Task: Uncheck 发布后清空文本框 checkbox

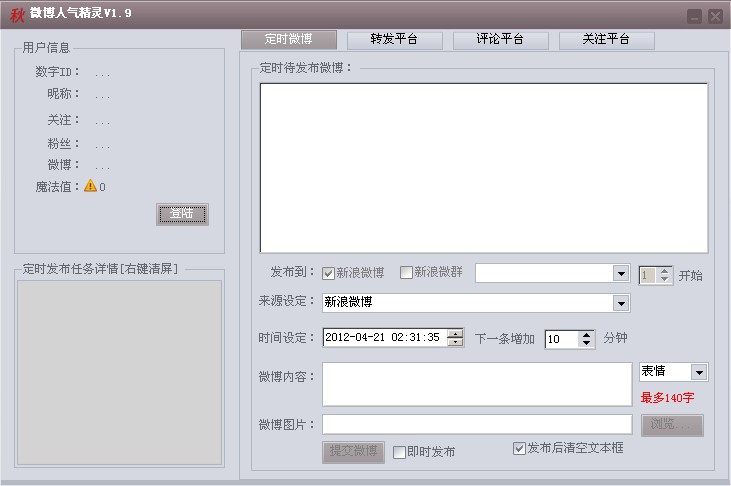Action: [x=519, y=448]
